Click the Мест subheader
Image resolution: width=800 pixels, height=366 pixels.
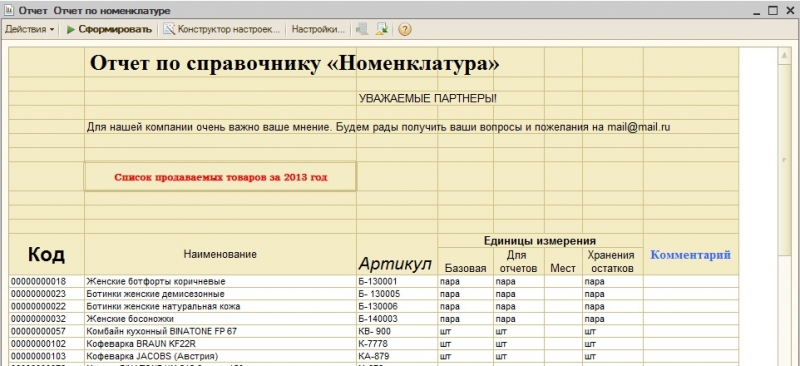pos(563,261)
